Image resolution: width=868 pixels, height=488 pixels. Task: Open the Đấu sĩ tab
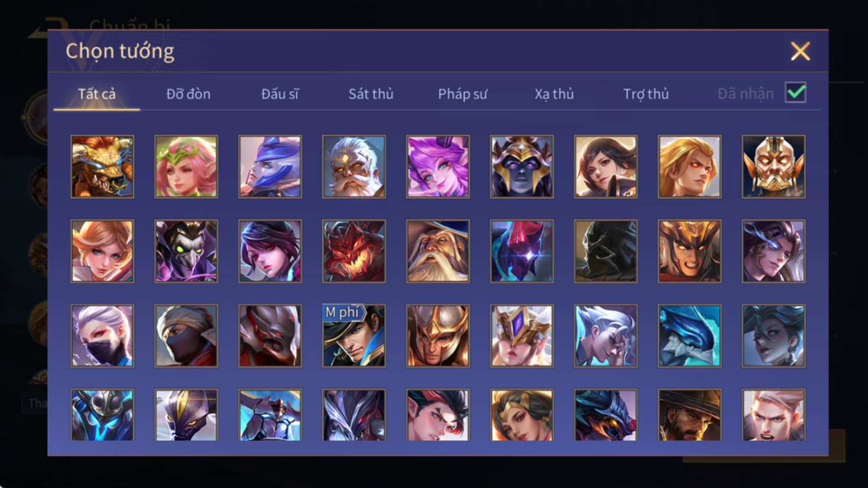[x=280, y=94]
